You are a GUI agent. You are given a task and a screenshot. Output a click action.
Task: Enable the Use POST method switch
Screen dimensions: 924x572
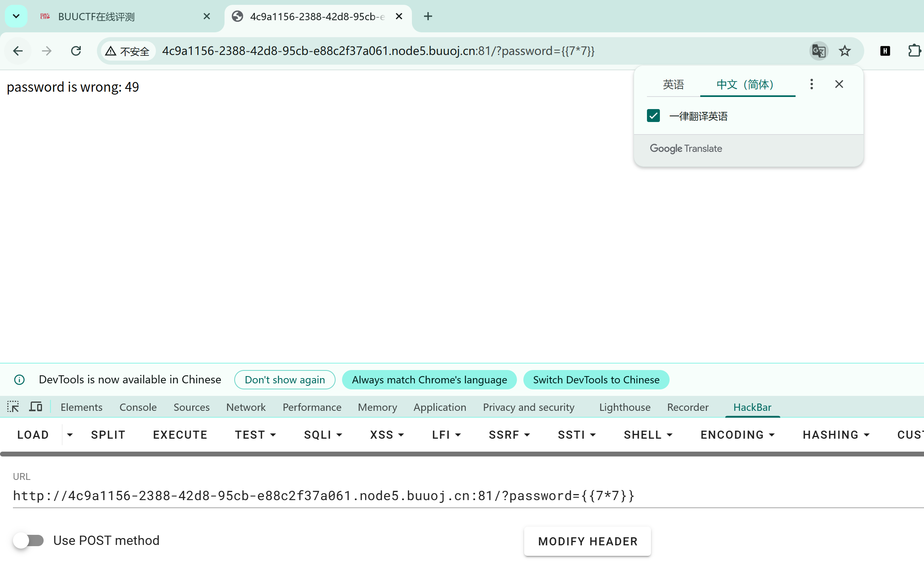28,540
